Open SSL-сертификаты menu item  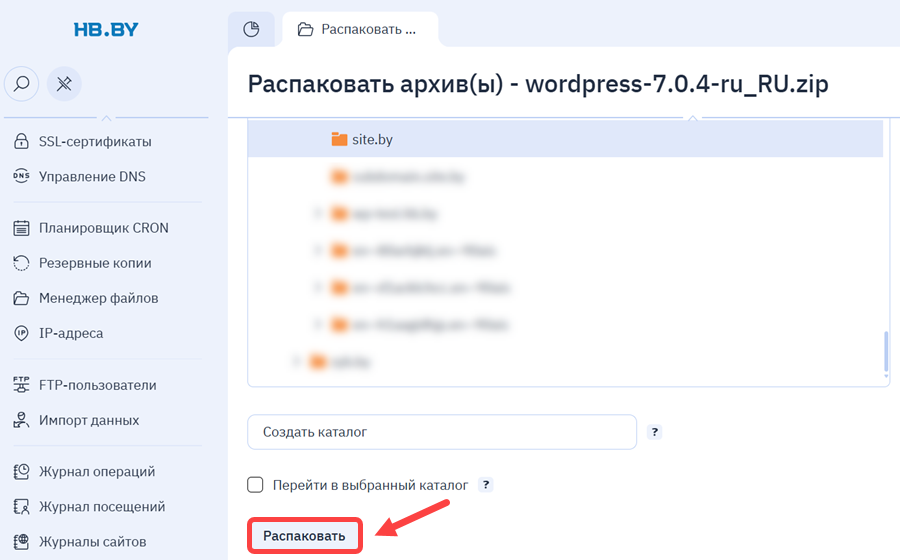pyautogui.click(x=95, y=141)
